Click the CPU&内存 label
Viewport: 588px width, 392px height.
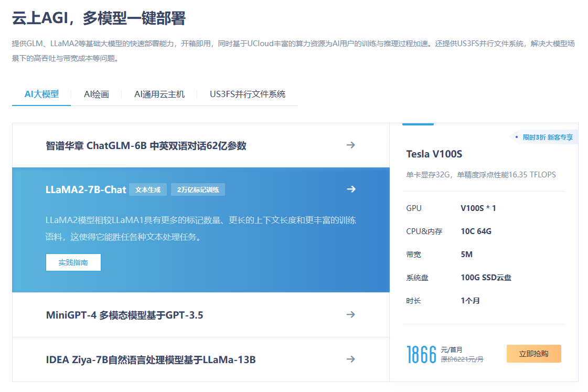[x=424, y=231]
